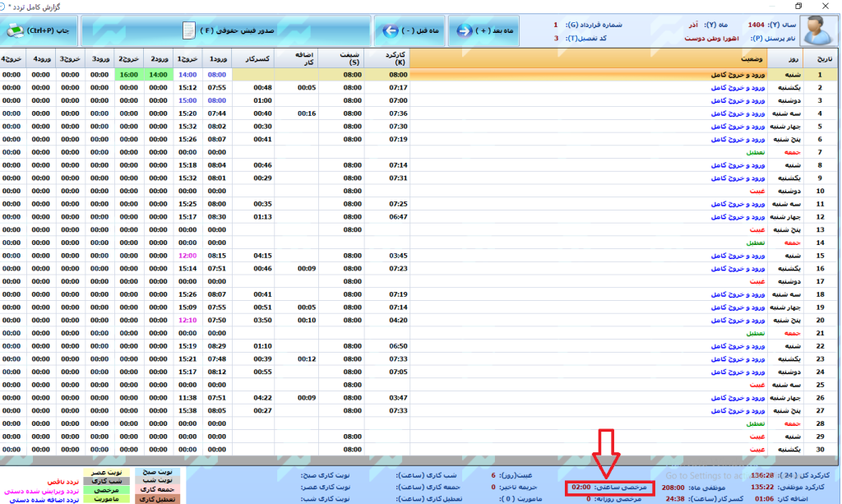Viewport: 842px width, 504px height.
Task: Click the printer icon for printing
Action: coord(15,30)
